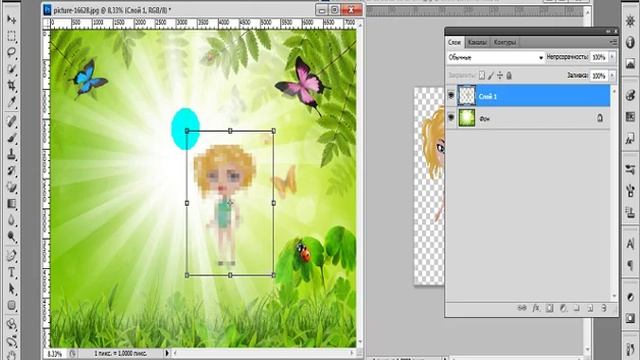
Task: Select the Blur tool
Action: coord(11,220)
